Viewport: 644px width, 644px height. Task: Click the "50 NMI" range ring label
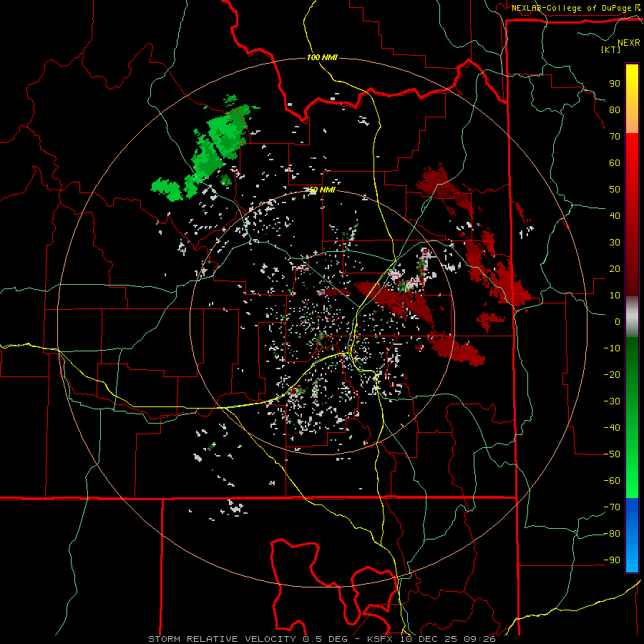tap(322, 190)
